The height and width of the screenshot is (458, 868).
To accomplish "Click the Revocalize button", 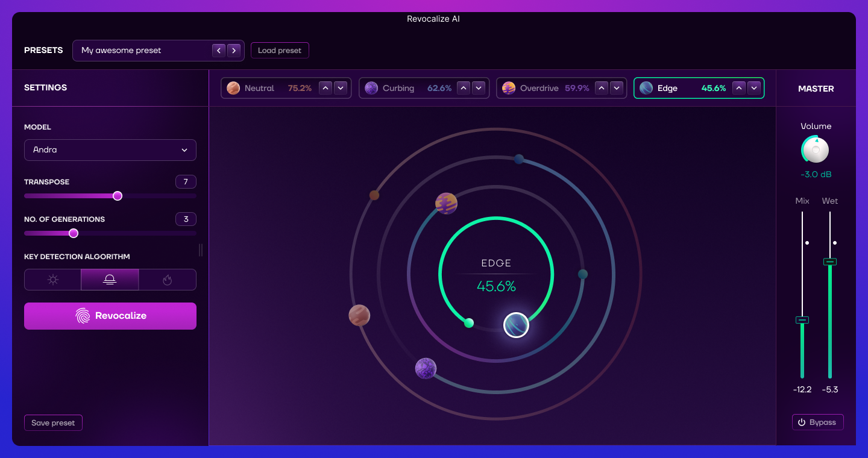I will point(110,316).
